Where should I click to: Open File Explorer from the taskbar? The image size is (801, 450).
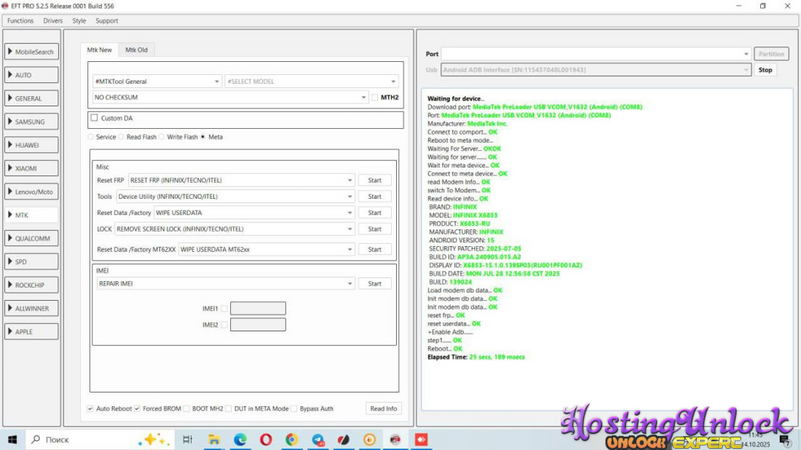click(214, 439)
